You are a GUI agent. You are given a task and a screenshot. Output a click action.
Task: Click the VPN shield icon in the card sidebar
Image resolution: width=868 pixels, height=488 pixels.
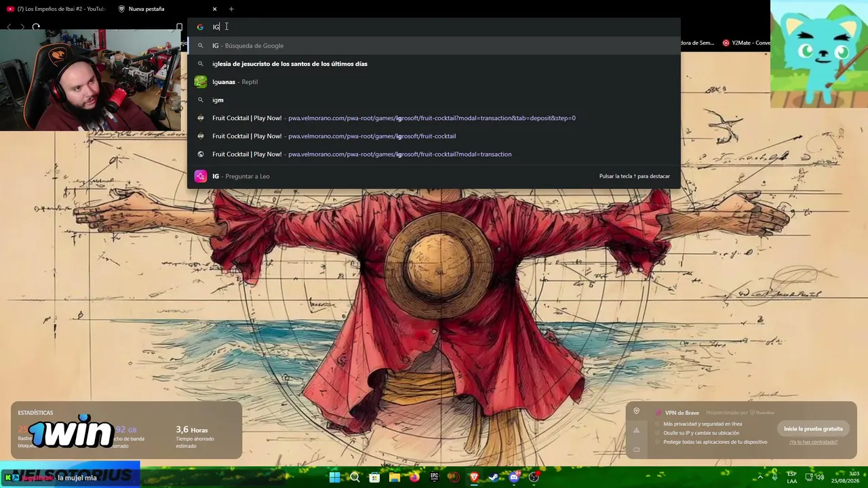click(636, 411)
